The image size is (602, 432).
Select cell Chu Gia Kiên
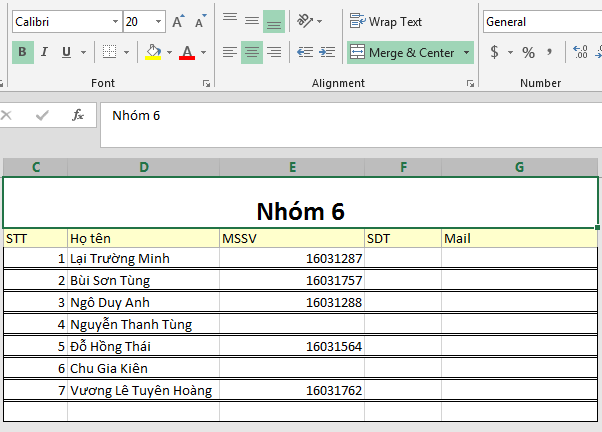(x=144, y=368)
